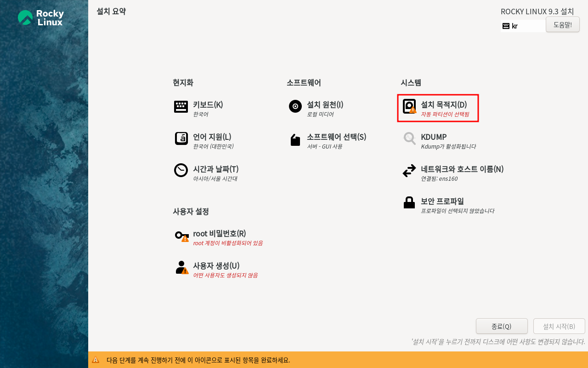Click the installation source disc icon

pyautogui.click(x=295, y=106)
